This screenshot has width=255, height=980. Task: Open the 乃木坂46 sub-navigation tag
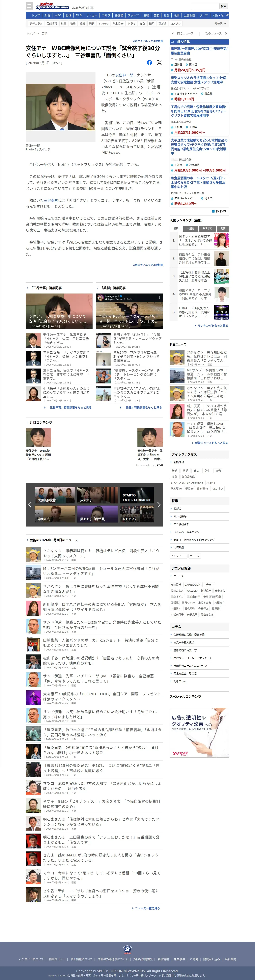point(118,24)
